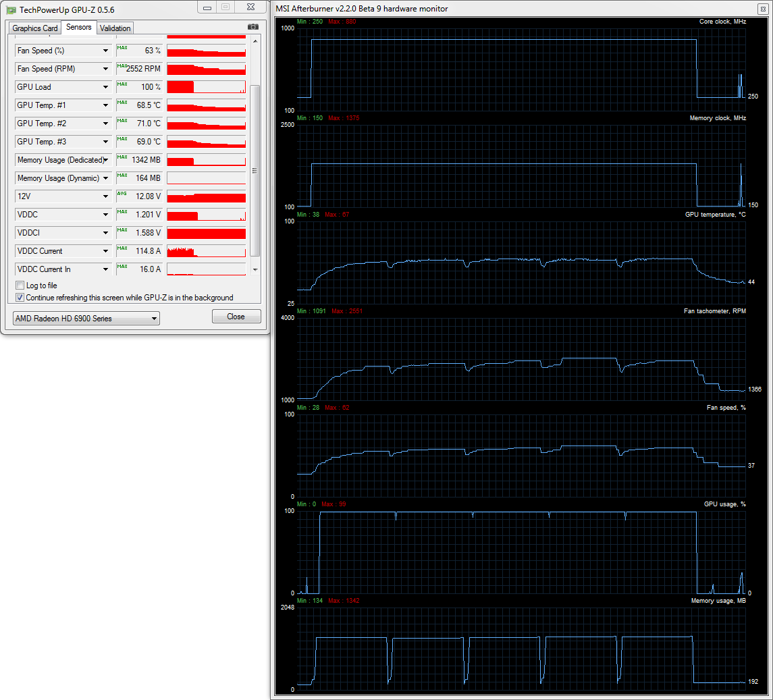Click the GPU-Z screenshot camera icon
The height and width of the screenshot is (700, 773).
pos(253,27)
